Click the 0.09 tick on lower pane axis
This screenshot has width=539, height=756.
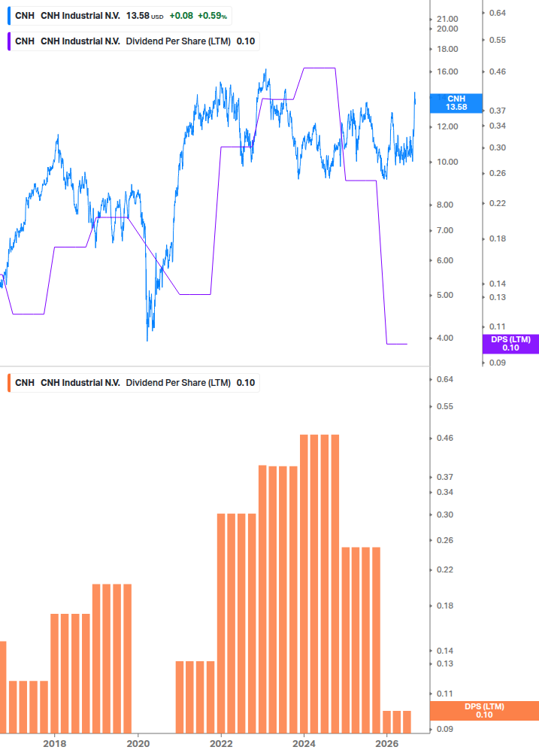tap(445, 729)
